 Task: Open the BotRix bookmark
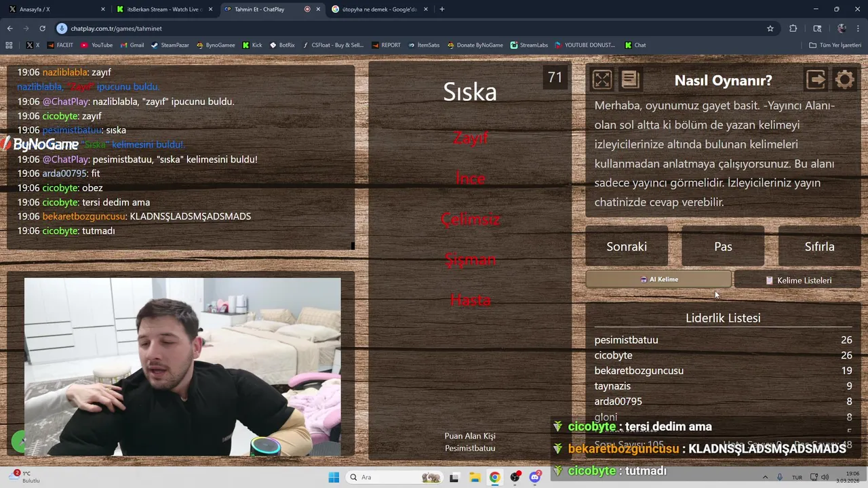[282, 45]
